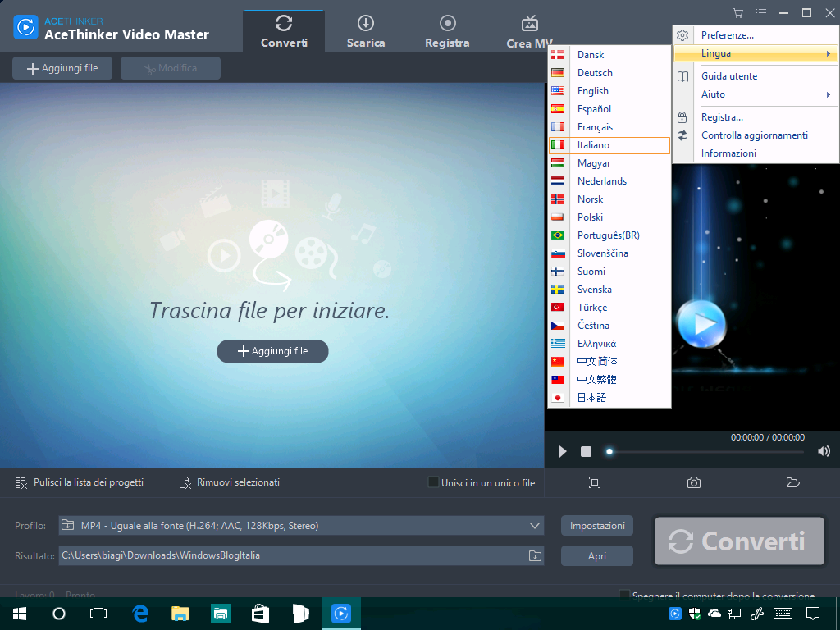The image size is (840, 630).
Task: Select Ελληνικά language
Action: [609, 344]
